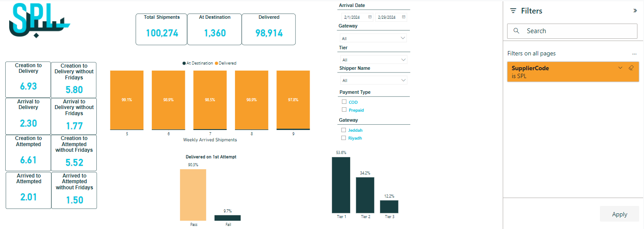Image resolution: width=644 pixels, height=229 pixels.
Task: Open the Gateway dropdown slicer
Action: [x=373, y=38]
